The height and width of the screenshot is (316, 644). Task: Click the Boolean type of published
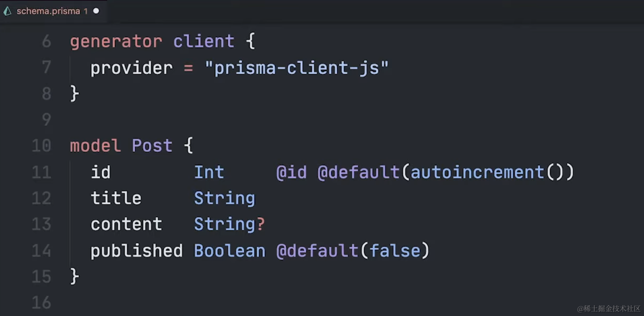(230, 251)
